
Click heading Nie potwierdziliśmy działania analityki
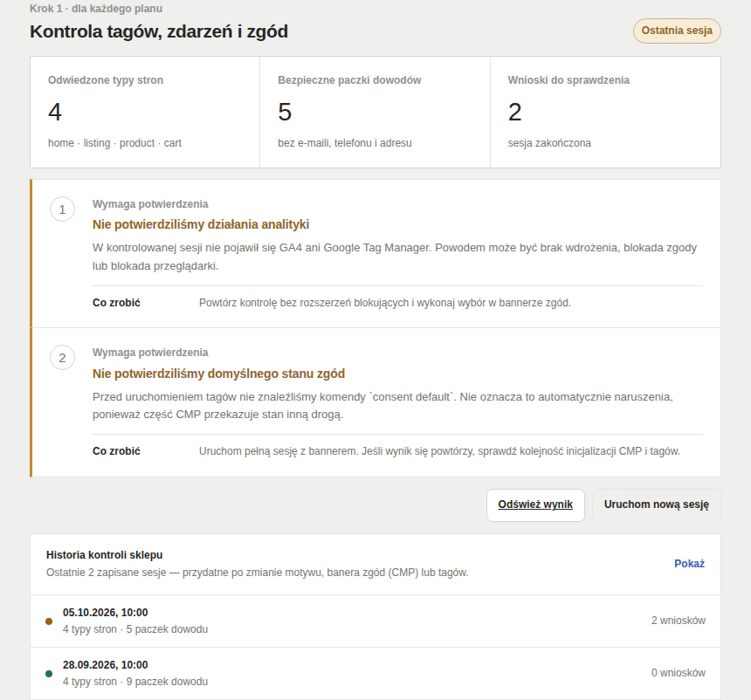tap(201, 224)
